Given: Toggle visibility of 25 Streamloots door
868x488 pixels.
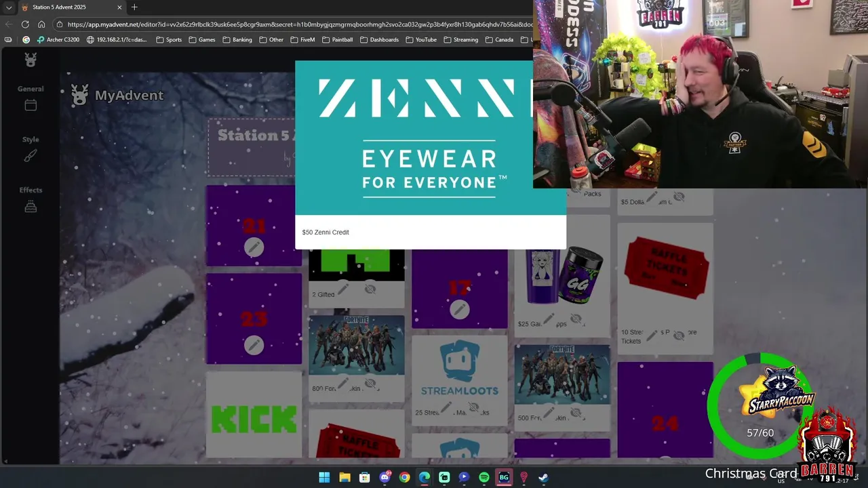Looking at the screenshot, I should [x=473, y=407].
